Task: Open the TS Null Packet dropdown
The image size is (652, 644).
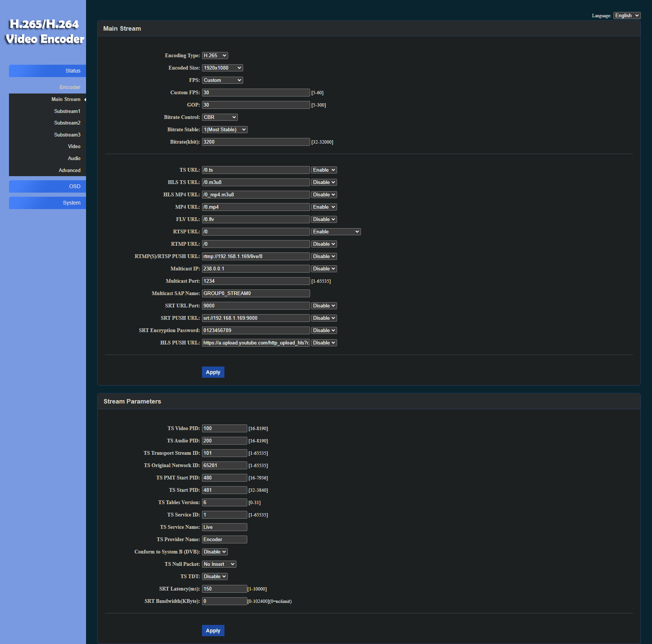Action: coord(219,564)
